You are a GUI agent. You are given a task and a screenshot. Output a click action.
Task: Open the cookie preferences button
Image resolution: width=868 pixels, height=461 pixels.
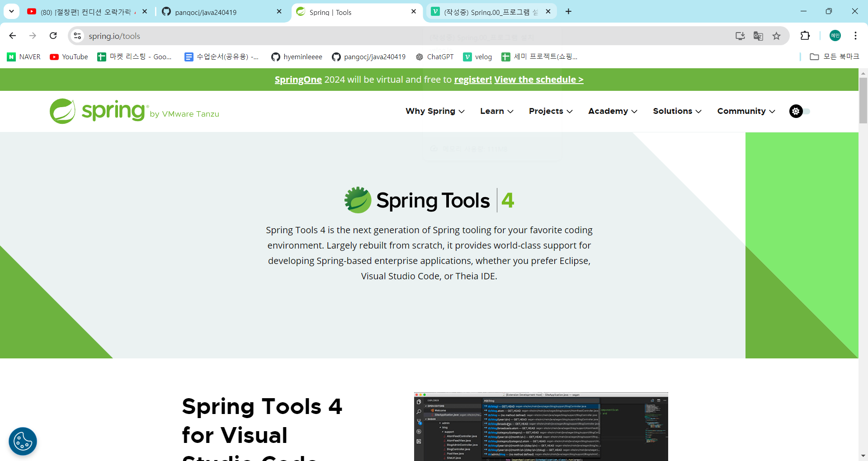point(23,441)
